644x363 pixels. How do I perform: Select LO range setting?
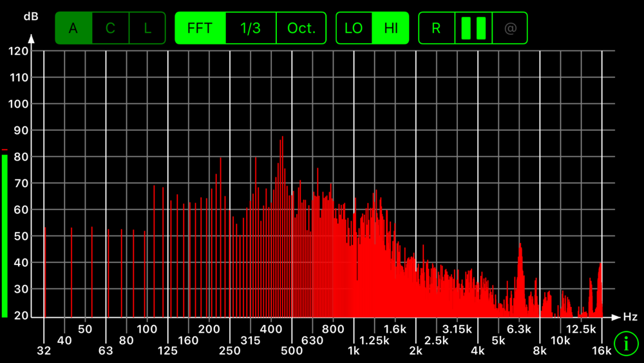pyautogui.click(x=354, y=28)
